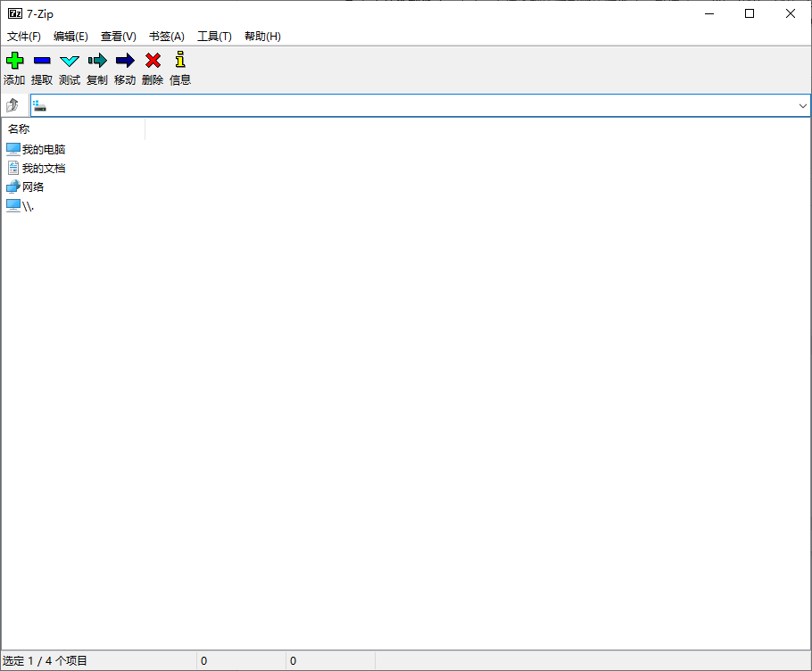Delete selection via the red X icon

point(152,68)
